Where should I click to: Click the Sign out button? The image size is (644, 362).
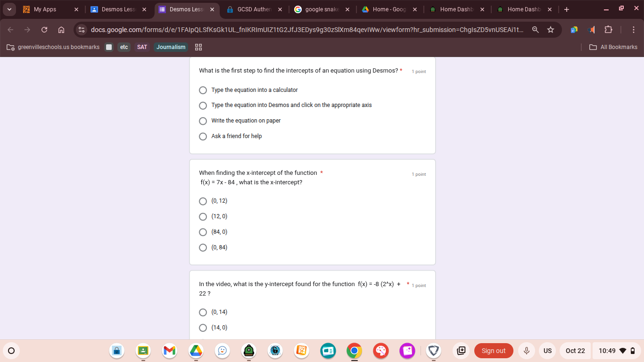[494, 351]
